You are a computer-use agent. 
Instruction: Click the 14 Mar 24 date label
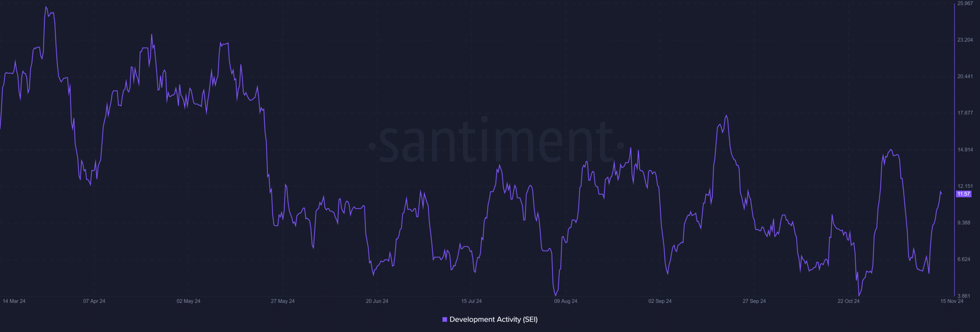[14, 301]
